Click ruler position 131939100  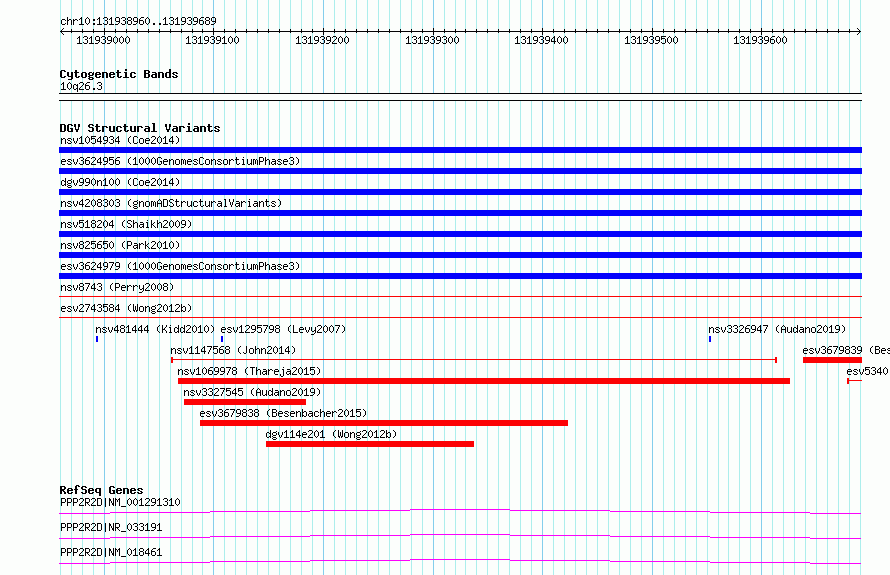click(212, 40)
